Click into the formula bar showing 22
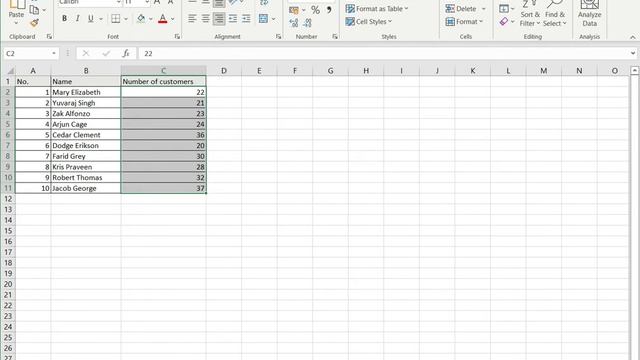 point(383,53)
